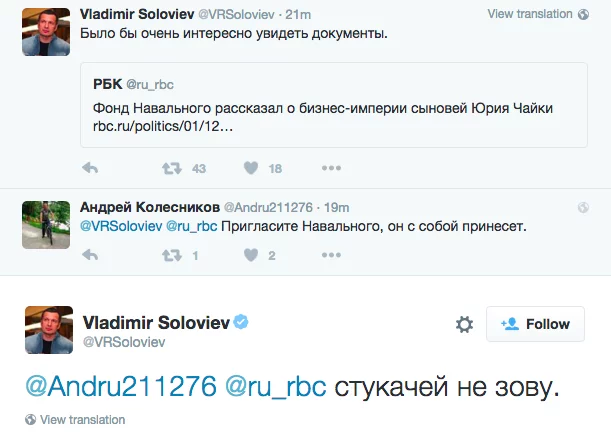Retweet the tweet with 43 retweets

(171, 168)
